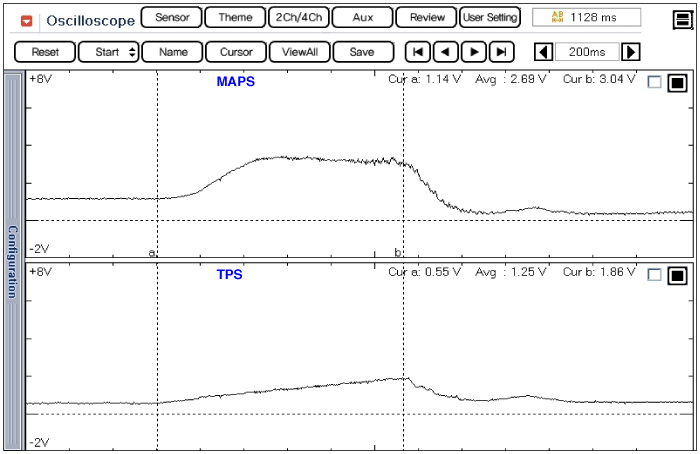The height and width of the screenshot is (454, 700).
Task: Click the hamburger menu icon at top right
Action: tap(683, 20)
